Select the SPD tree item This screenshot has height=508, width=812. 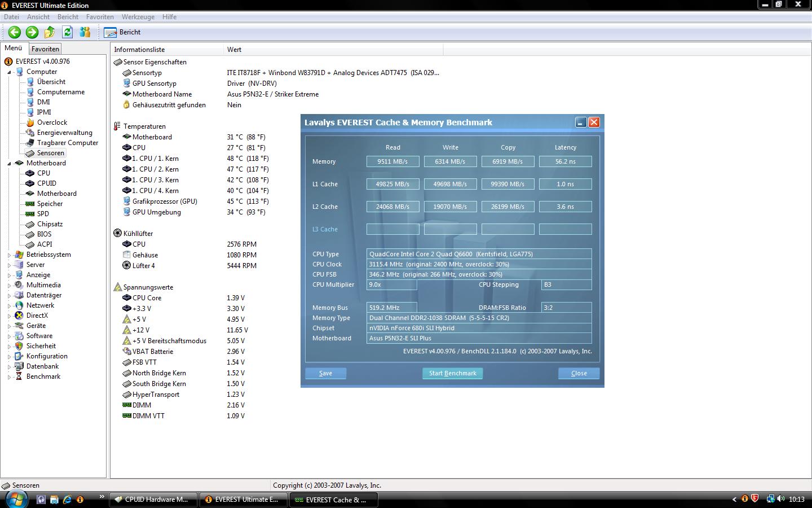[x=43, y=214]
